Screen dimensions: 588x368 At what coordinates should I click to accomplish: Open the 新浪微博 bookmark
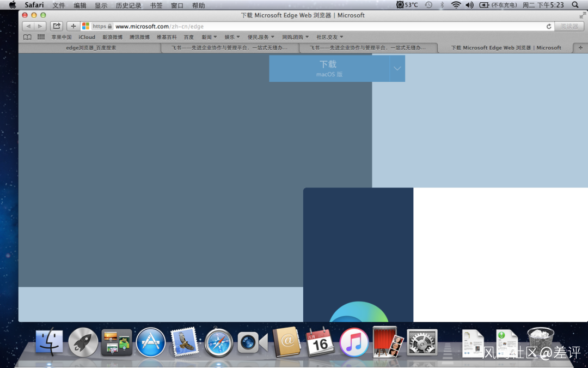tap(113, 37)
